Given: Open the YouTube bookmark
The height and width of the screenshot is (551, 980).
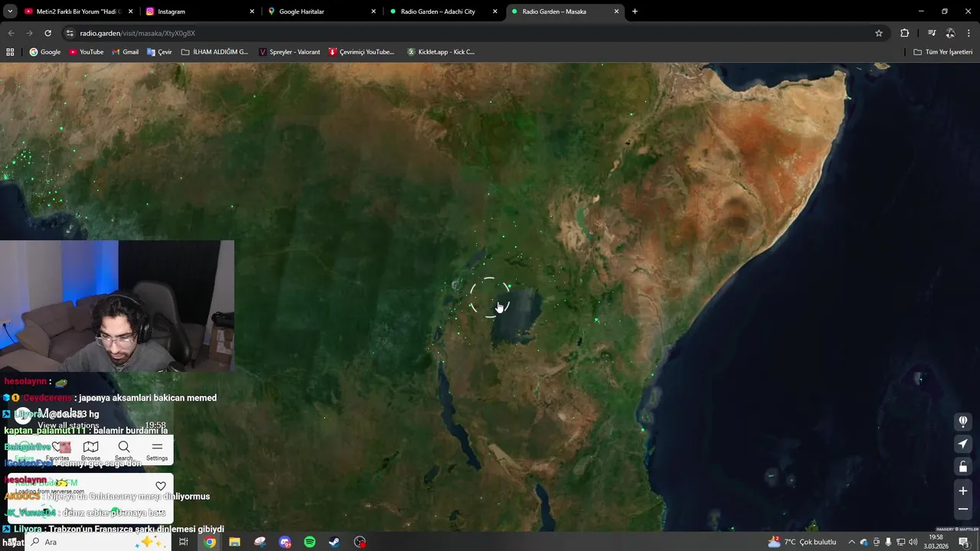Looking at the screenshot, I should [86, 52].
